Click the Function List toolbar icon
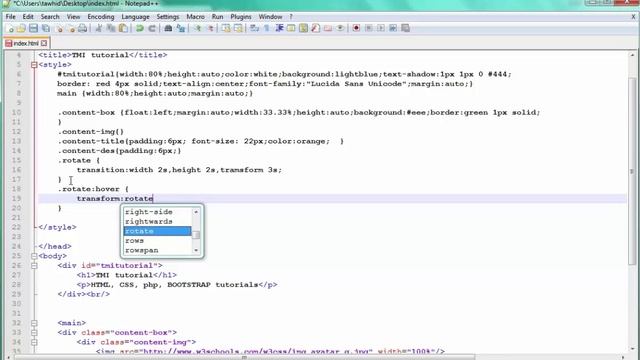Screen dimensions: 640x360 tap(316, 28)
